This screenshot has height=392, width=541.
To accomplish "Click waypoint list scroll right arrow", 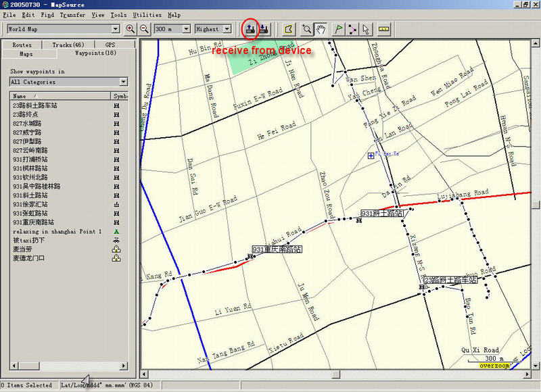I will pos(124,366).
